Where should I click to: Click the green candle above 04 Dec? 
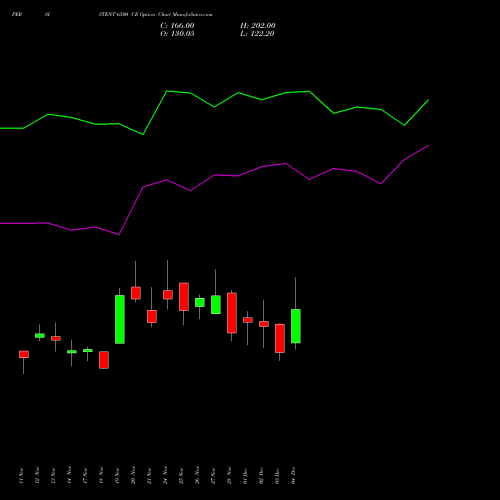[296, 326]
